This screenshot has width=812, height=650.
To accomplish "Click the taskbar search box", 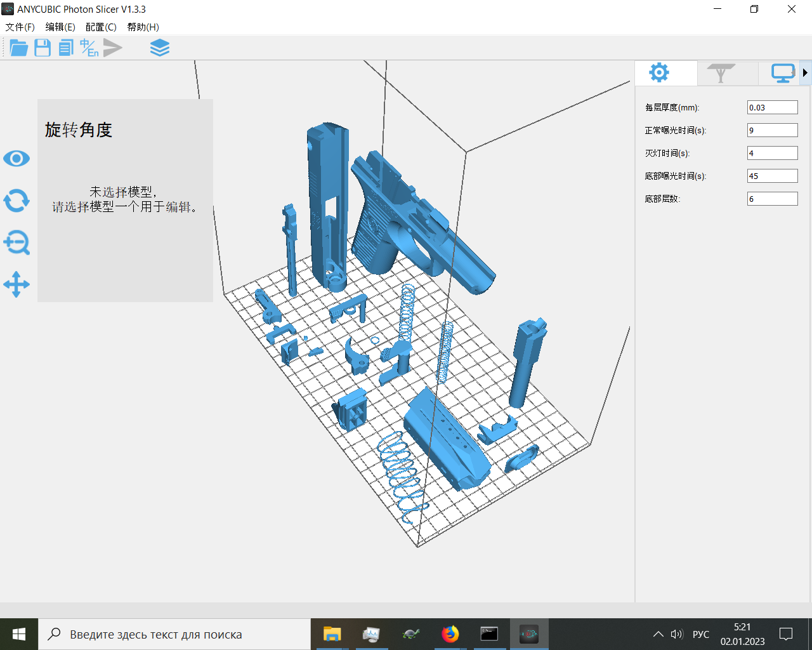I will coord(174,634).
